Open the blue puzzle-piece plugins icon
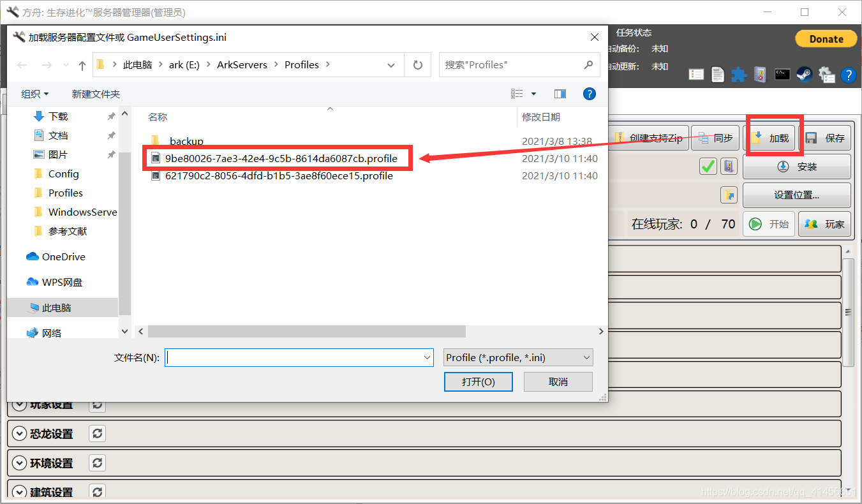 [x=739, y=75]
